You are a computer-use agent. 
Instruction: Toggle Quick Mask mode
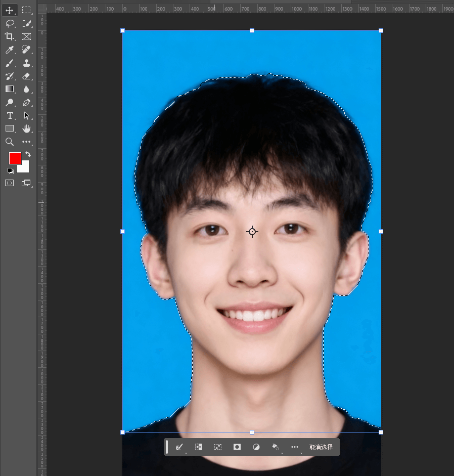click(x=10, y=183)
